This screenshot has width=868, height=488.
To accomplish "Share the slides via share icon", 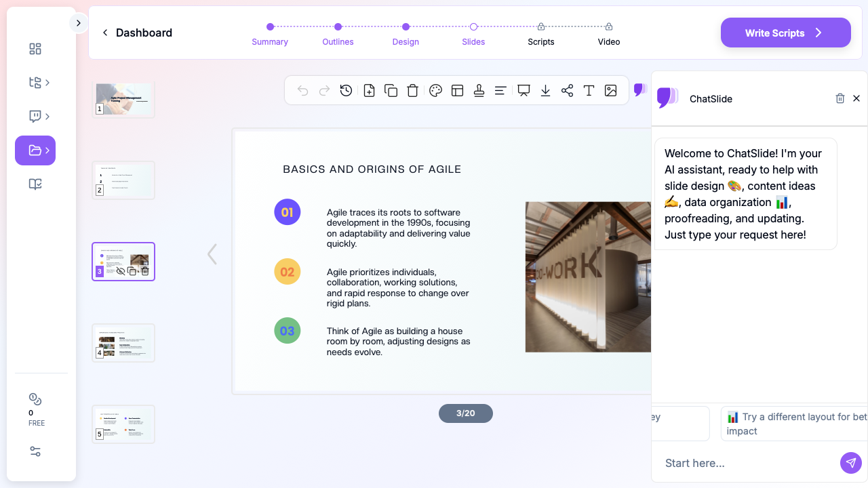I will 567,91.
